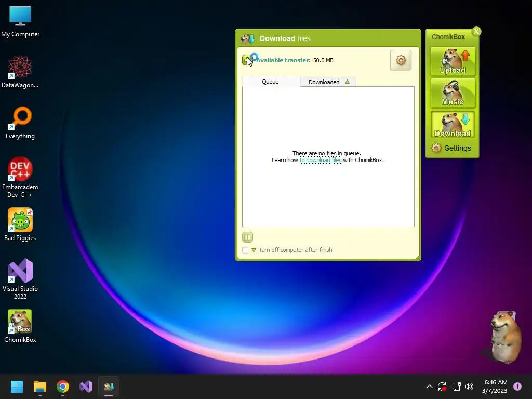This screenshot has height=399, width=532.
Task: Open the notification badge in the taskbar
Action: click(x=517, y=387)
